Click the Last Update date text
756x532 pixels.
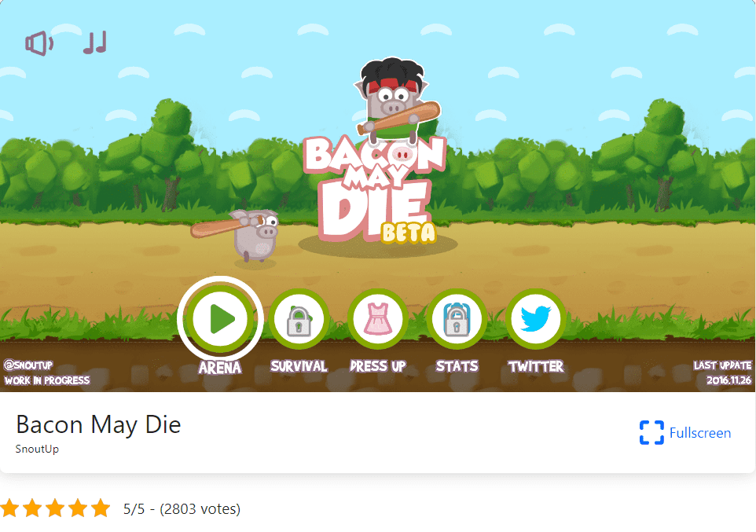coord(722,372)
